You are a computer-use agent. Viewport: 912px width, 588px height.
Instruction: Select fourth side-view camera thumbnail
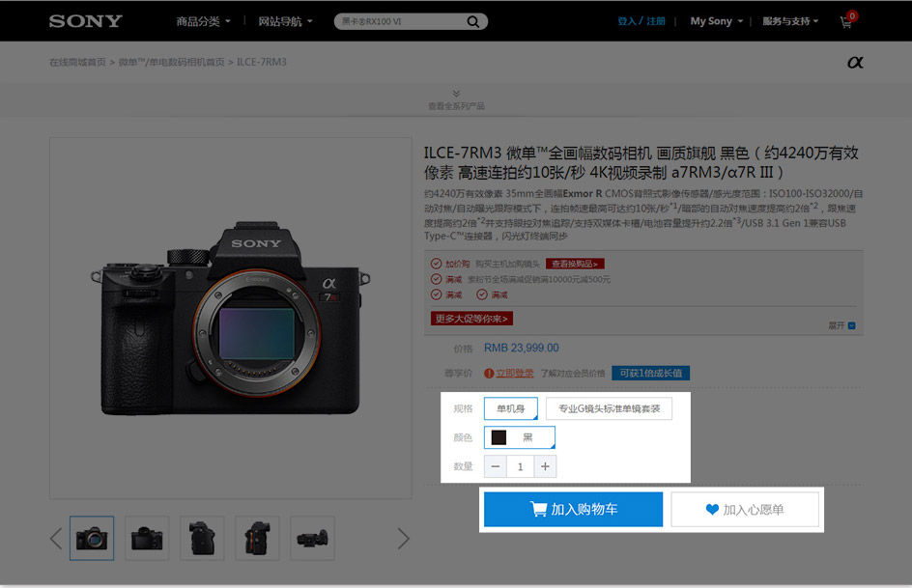[257, 538]
